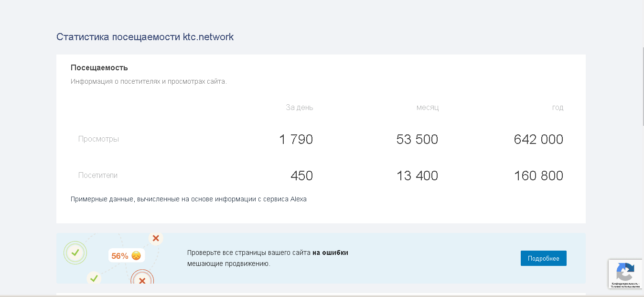This screenshot has height=297, width=644.
Task: Click the small red X icon top of banner
Action: 155,238
